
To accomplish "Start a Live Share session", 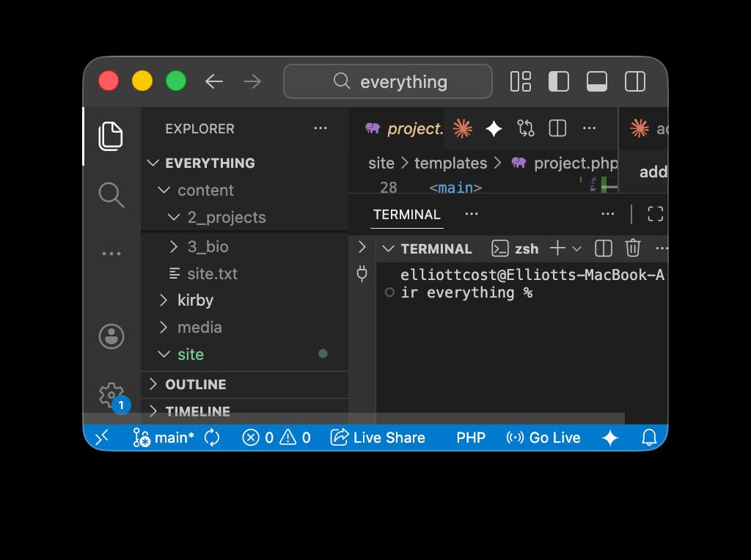I will 378,438.
